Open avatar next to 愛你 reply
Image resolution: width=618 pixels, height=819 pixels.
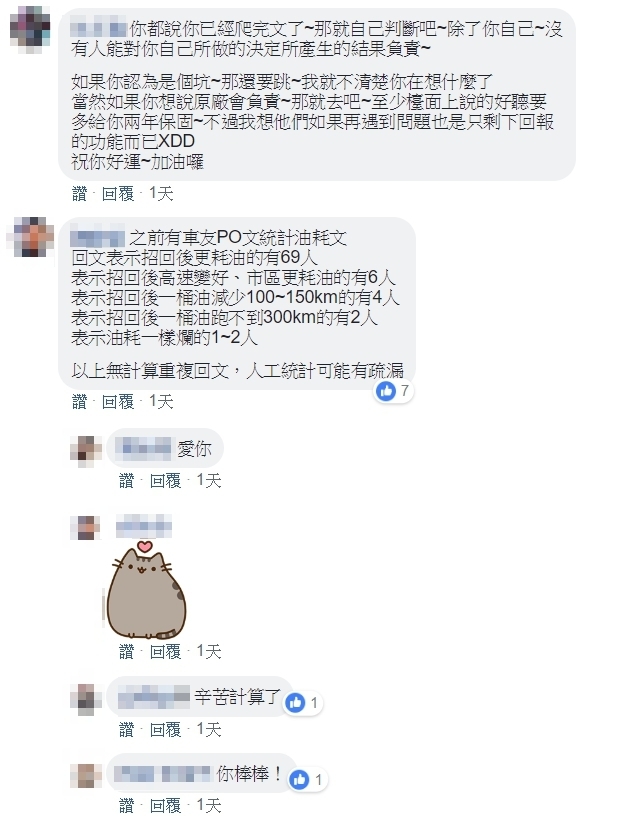(86, 451)
